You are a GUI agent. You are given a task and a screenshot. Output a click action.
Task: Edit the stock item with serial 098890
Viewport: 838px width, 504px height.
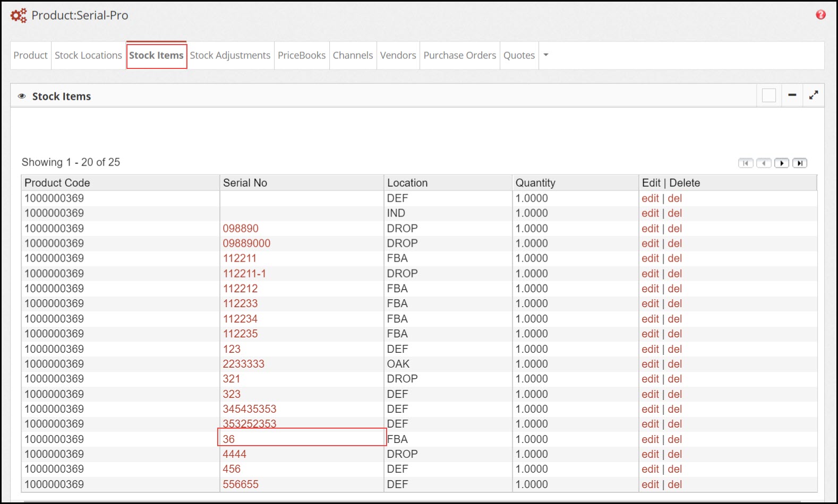coord(650,229)
